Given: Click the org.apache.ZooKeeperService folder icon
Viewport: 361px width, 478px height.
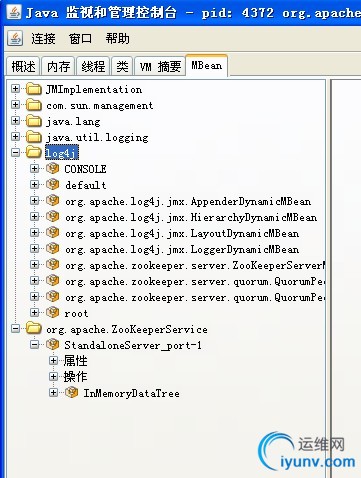Looking at the screenshot, I should tap(33, 329).
